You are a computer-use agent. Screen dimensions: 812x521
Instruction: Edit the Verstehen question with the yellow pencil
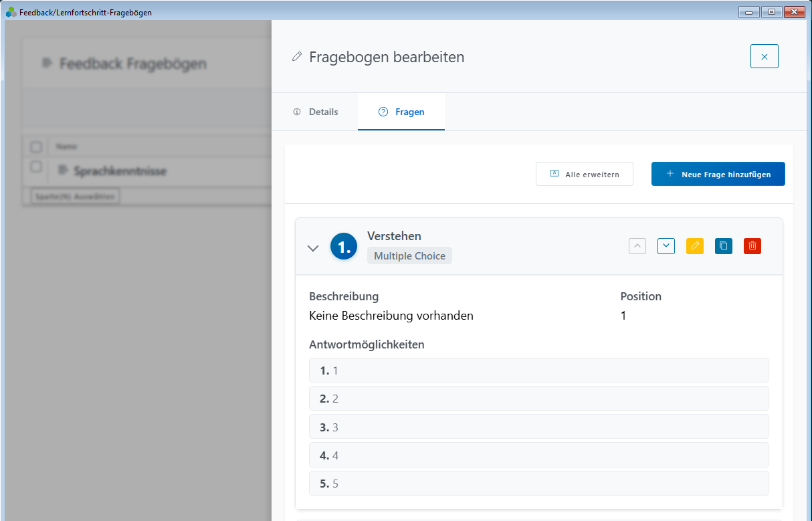pyautogui.click(x=695, y=246)
